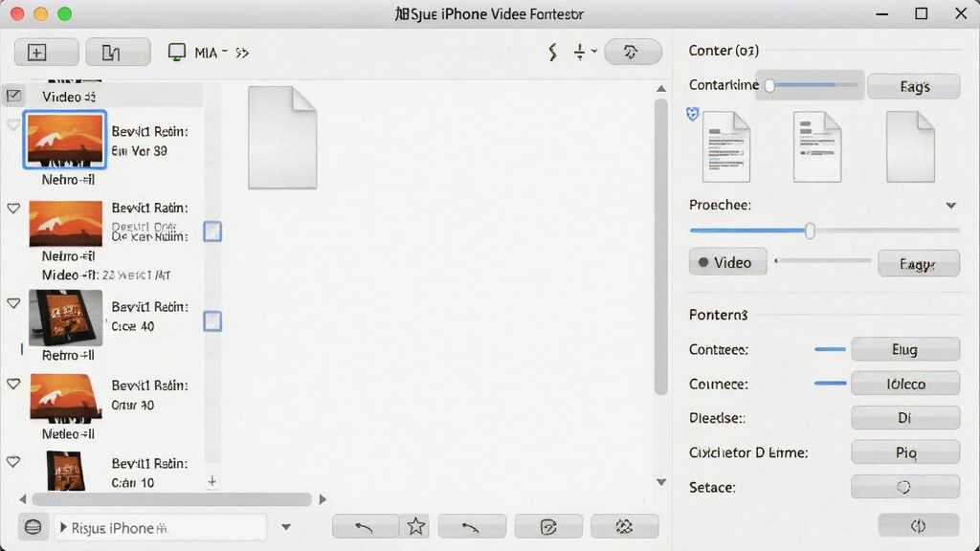Select the first orange video thumbnail
Viewport: 980px width, 551px height.
point(65,140)
